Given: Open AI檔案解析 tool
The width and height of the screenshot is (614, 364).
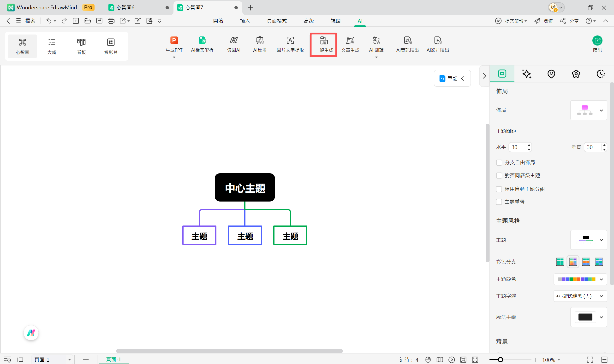Looking at the screenshot, I should [202, 45].
